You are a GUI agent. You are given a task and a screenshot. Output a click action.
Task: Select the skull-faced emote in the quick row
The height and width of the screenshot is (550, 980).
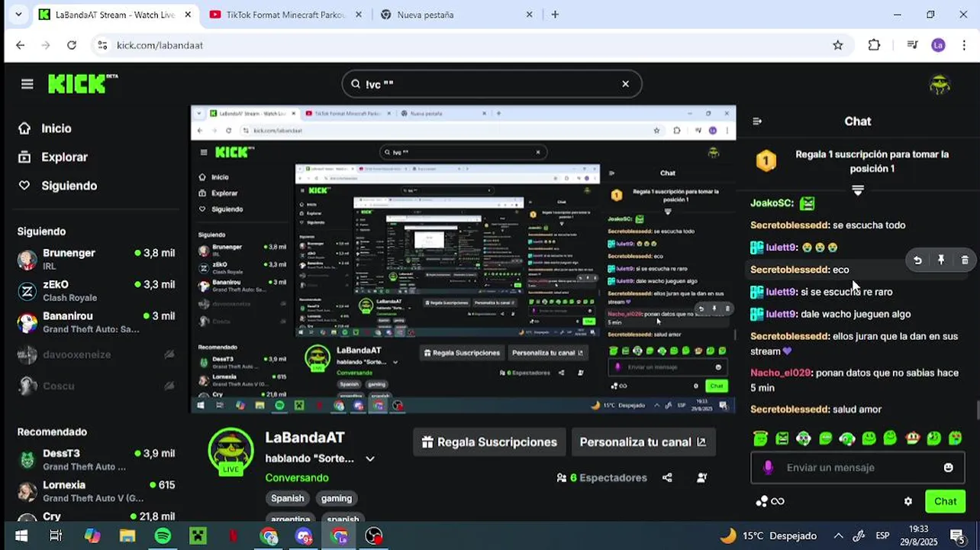point(804,438)
